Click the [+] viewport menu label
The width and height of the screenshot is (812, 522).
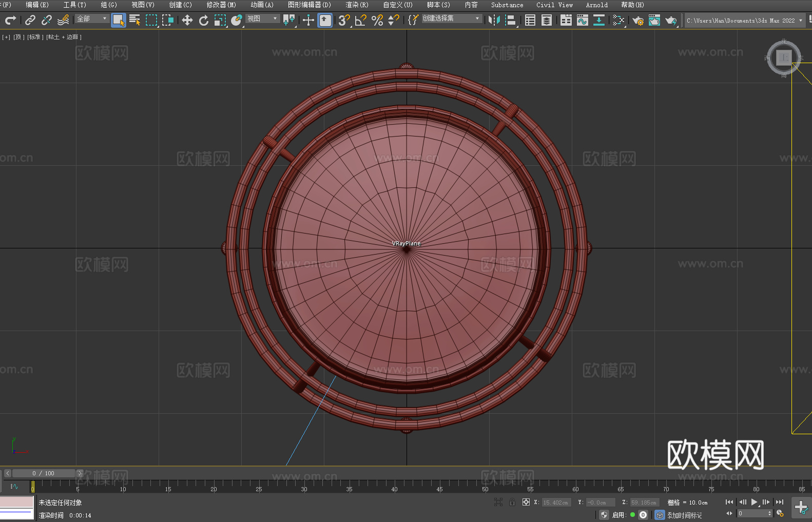(x=6, y=37)
